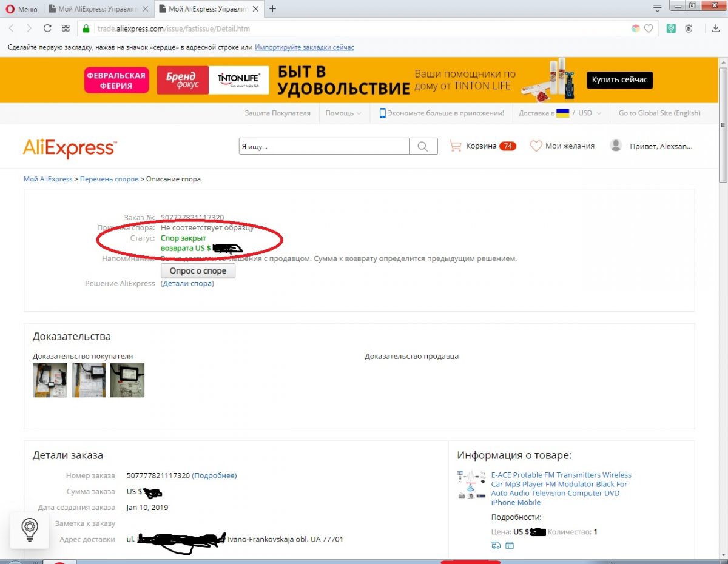Open the Opera Меню button

click(x=22, y=9)
